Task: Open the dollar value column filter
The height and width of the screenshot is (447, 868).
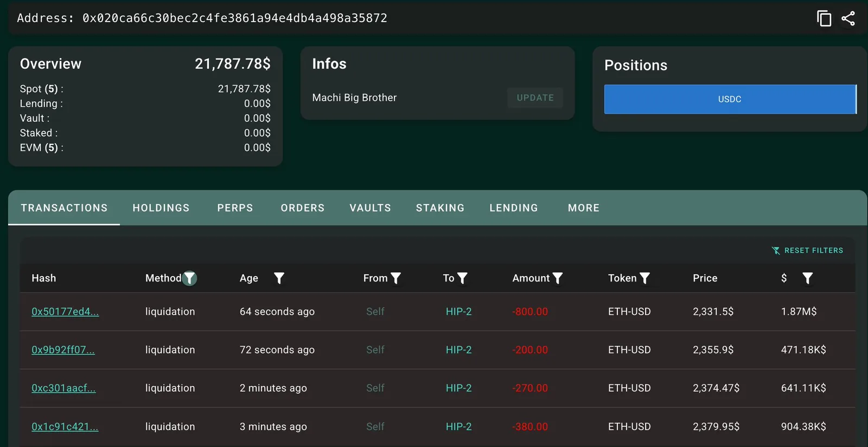Action: (x=807, y=278)
